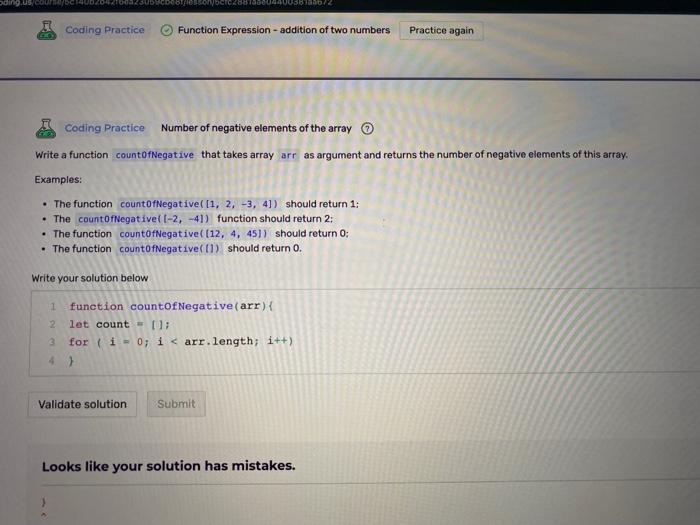Click the Validate solution button
This screenshot has width=700, height=525.
point(82,404)
